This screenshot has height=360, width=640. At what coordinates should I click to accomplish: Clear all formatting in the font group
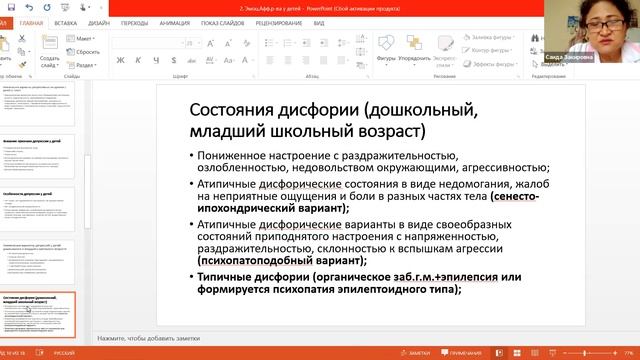246,43
